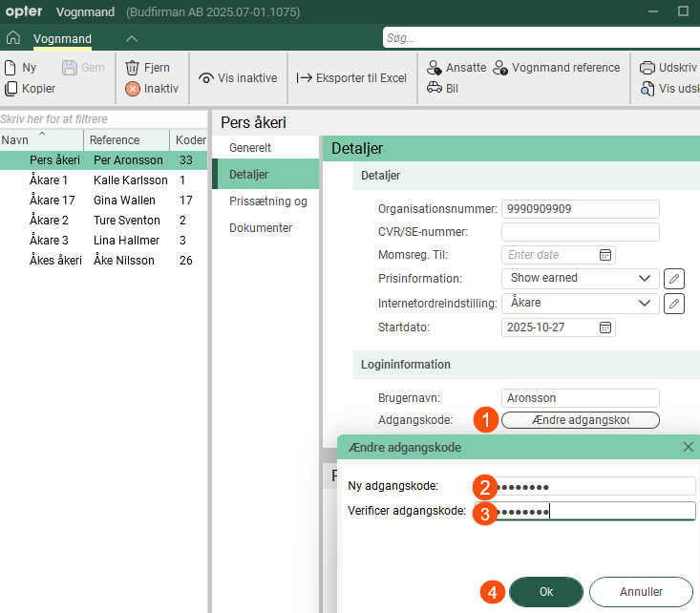Confirm password change with Ok
The height and width of the screenshot is (613, 700).
pos(546,591)
